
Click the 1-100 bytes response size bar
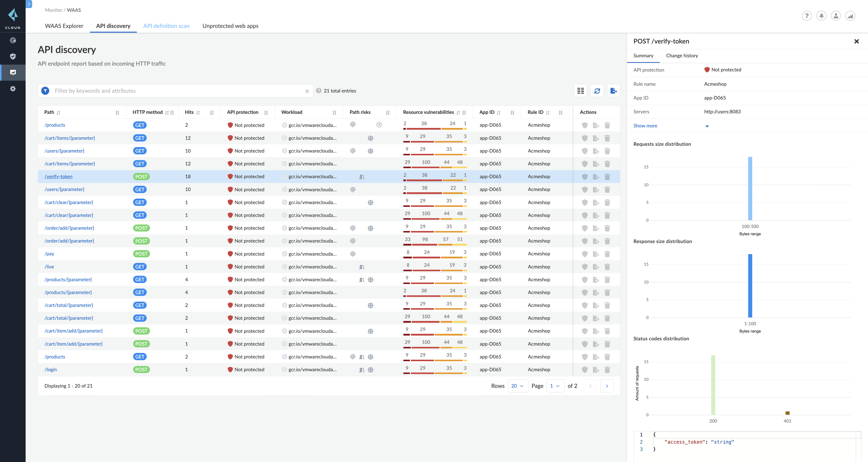[750, 286]
